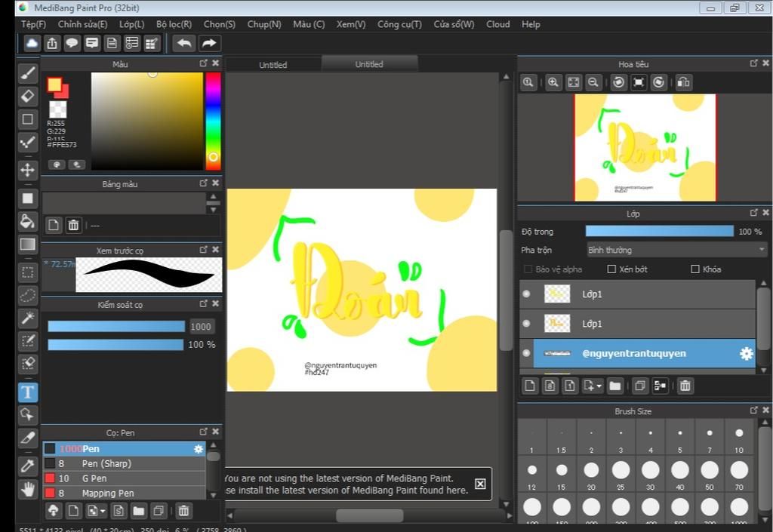Image resolution: width=773 pixels, height=532 pixels.
Task: Select the Eyedropper tool
Action: [x=28, y=465]
